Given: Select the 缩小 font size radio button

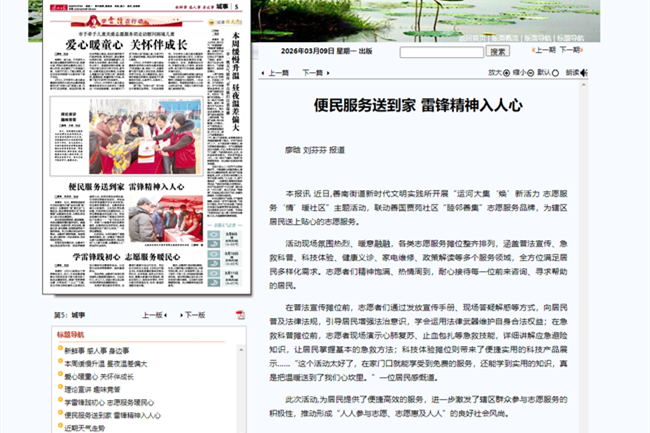Looking at the screenshot, I should click(x=531, y=73).
